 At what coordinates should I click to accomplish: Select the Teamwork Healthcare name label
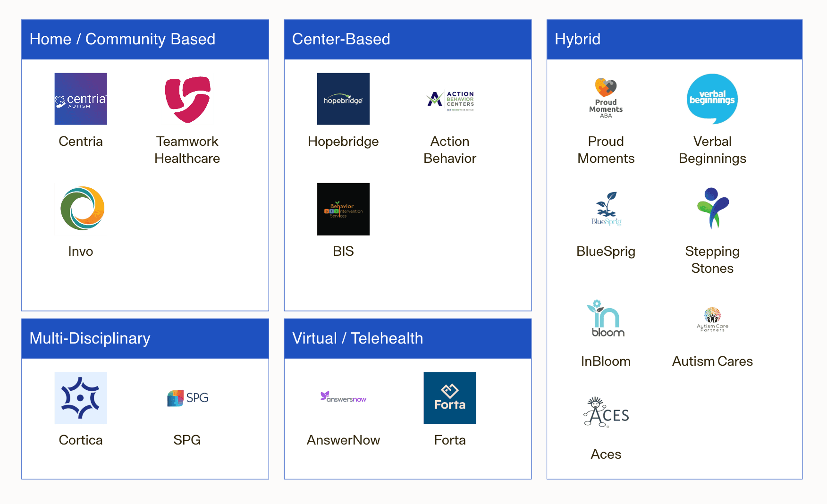[x=187, y=150]
